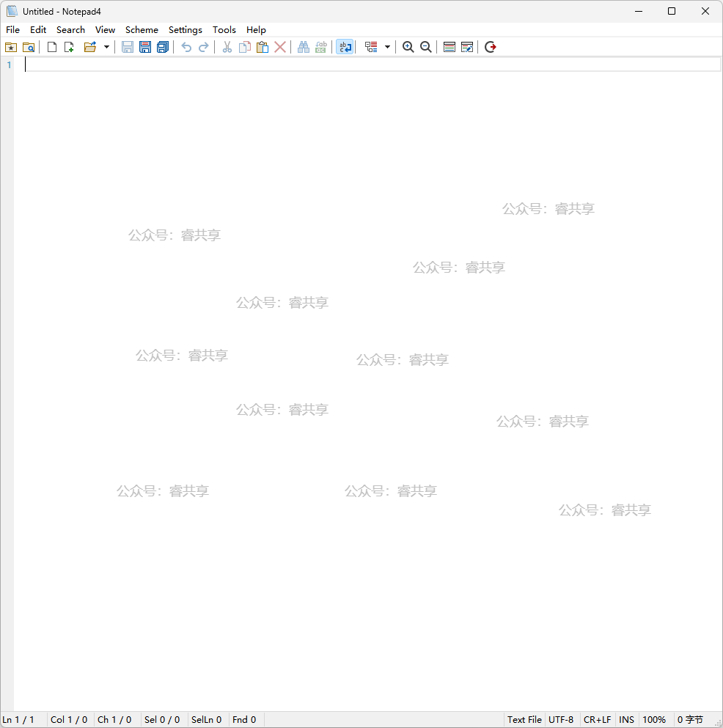This screenshot has height=728, width=723.
Task: Copy selection to clipboard
Action: coord(245,47)
